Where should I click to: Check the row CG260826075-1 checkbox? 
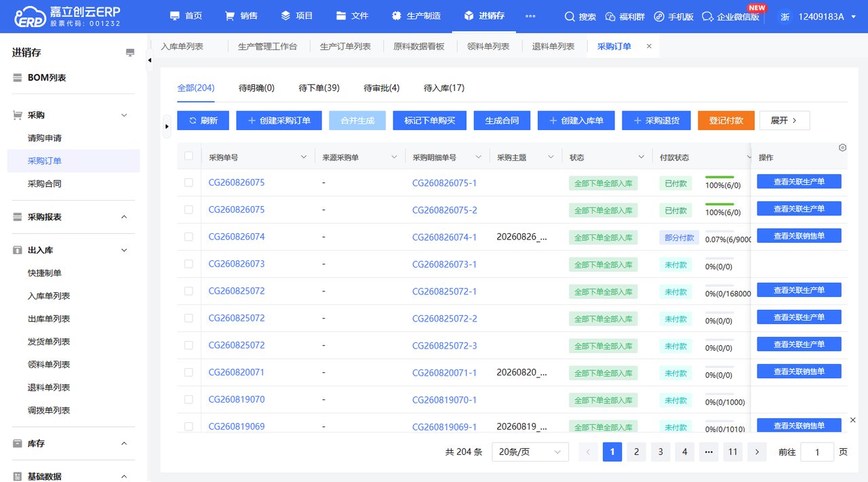point(189,183)
